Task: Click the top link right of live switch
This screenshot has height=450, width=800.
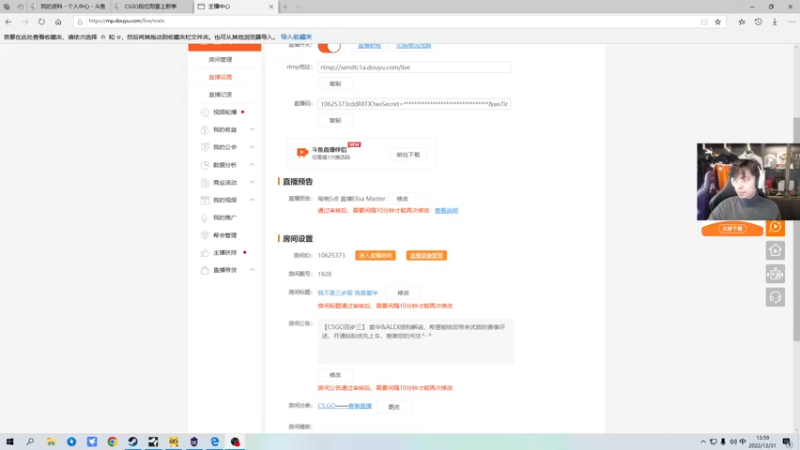Action: coord(369,46)
